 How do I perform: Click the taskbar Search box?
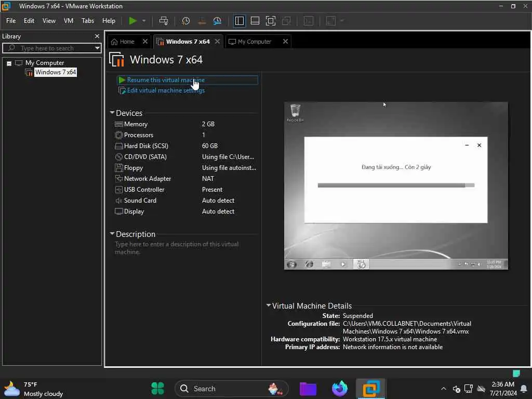tap(231, 389)
